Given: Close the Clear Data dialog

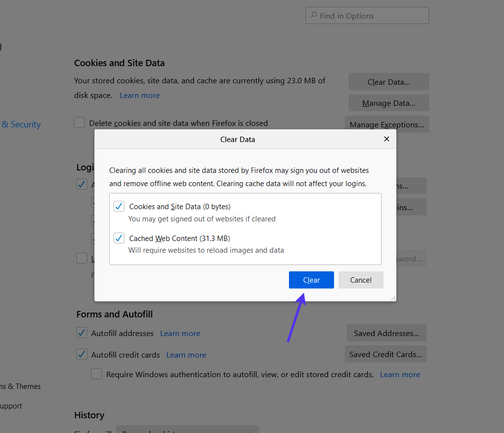Looking at the screenshot, I should [386, 139].
